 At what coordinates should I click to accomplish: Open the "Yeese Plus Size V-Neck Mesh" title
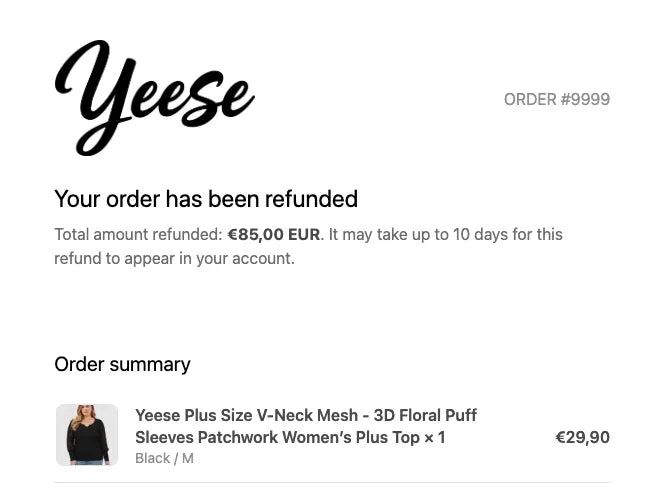click(246, 415)
